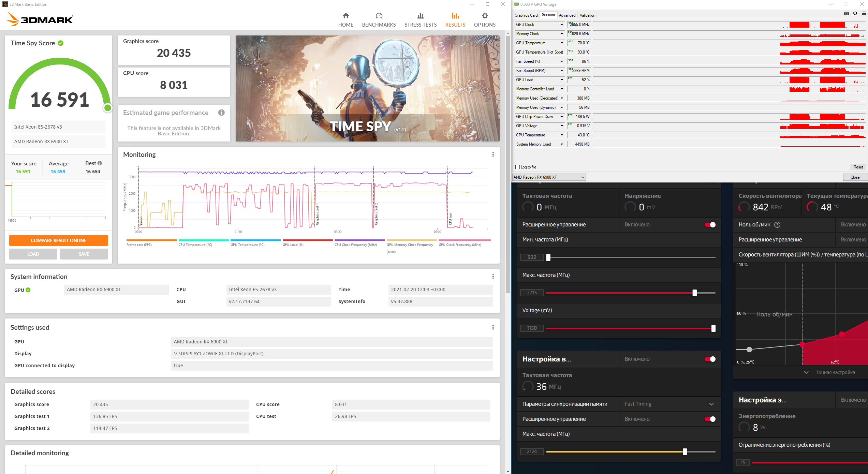Image resolution: width=868 pixels, height=474 pixels.
Task: Enable the Log to file checkbox
Action: point(517,167)
